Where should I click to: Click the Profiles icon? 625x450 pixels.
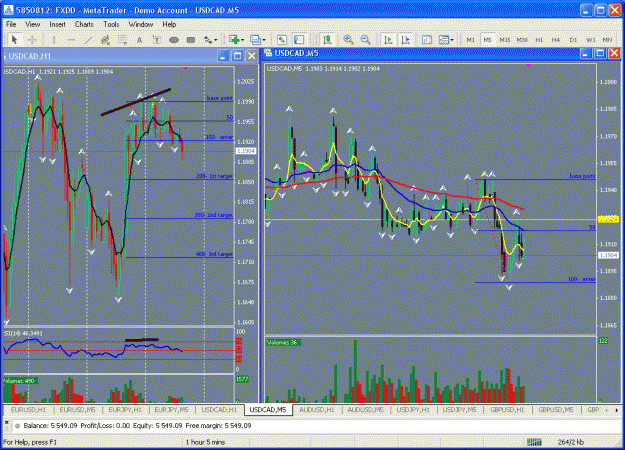point(255,40)
